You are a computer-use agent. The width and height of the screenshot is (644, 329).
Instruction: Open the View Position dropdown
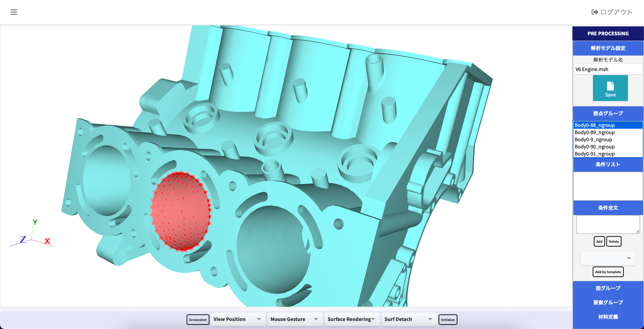pyautogui.click(x=237, y=319)
